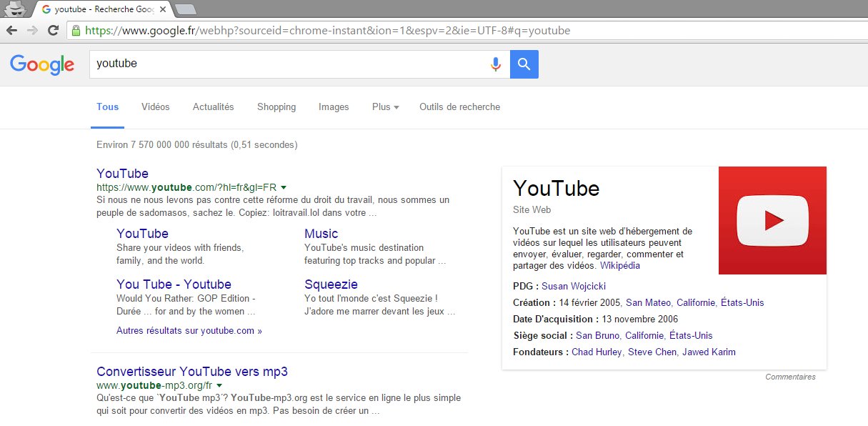Click the Google logo

click(42, 64)
